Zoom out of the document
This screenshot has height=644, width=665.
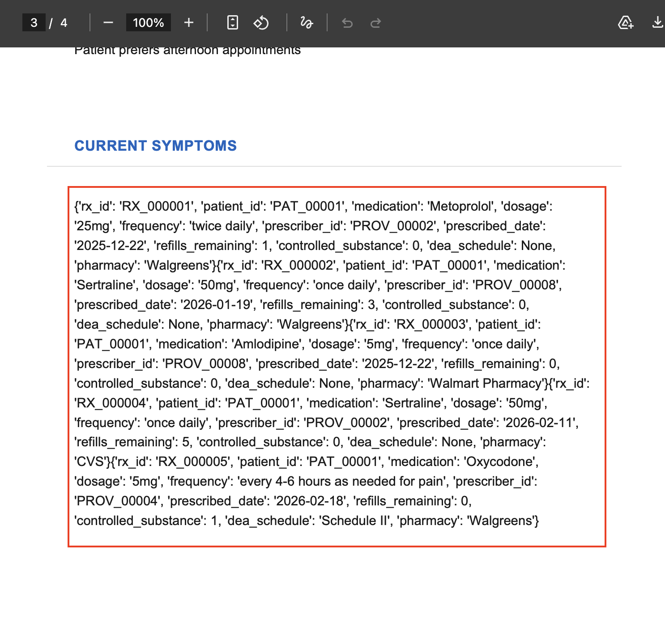pyautogui.click(x=108, y=23)
